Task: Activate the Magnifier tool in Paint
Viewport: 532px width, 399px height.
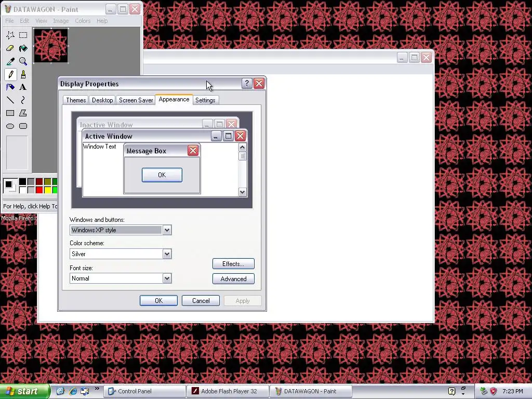Action: (x=23, y=61)
